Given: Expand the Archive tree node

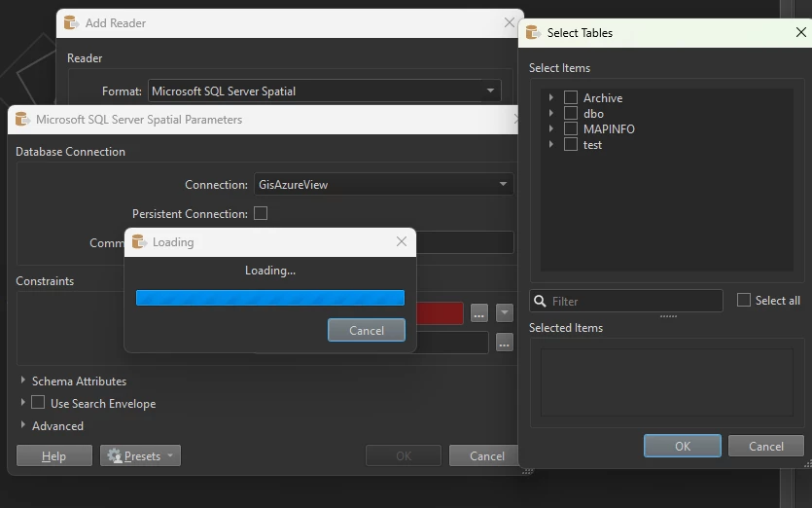Looking at the screenshot, I should [551, 97].
